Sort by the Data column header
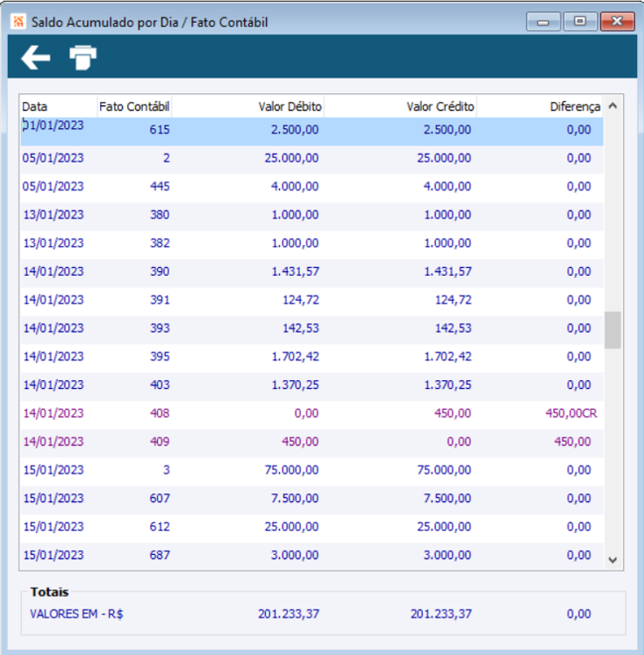 pos(59,106)
